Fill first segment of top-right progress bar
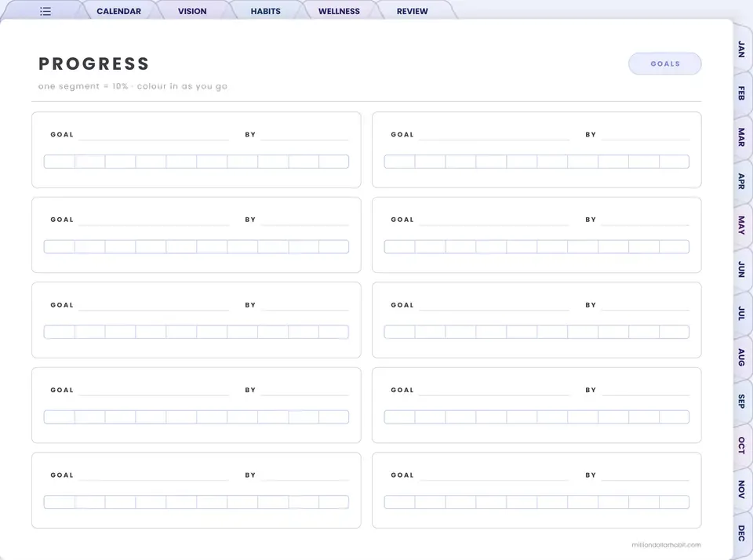 (399, 162)
